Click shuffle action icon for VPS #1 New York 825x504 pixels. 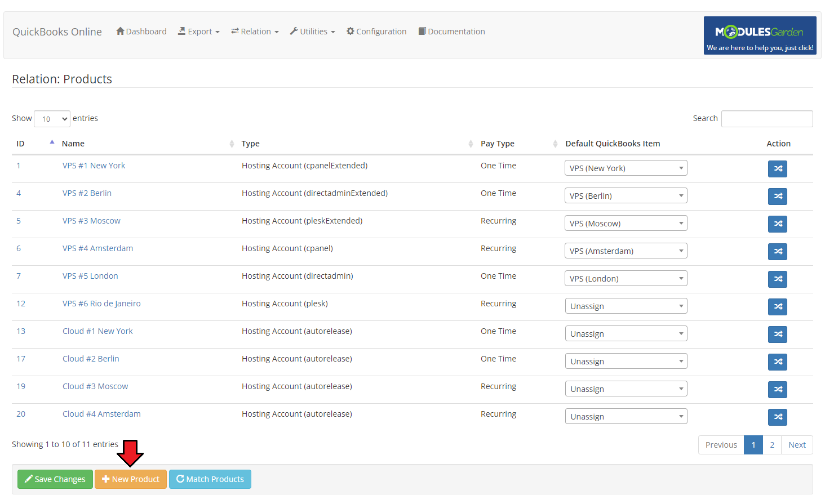pyautogui.click(x=777, y=168)
